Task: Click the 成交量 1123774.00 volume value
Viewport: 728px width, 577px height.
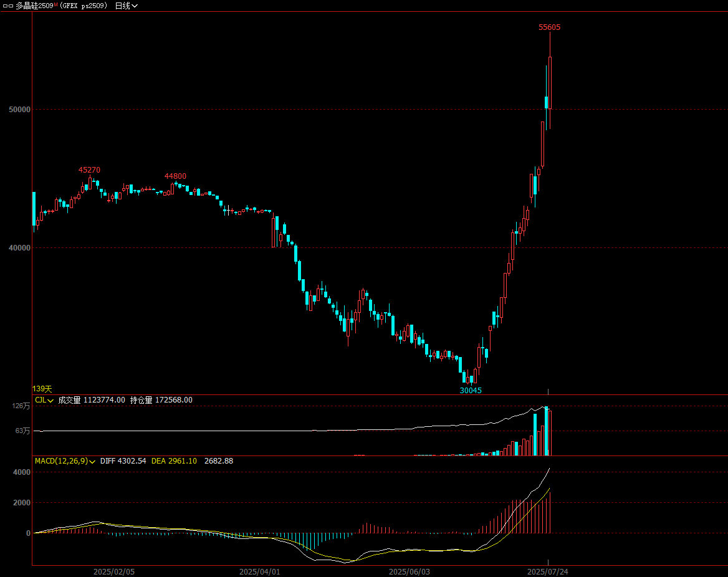Action: 92,400
